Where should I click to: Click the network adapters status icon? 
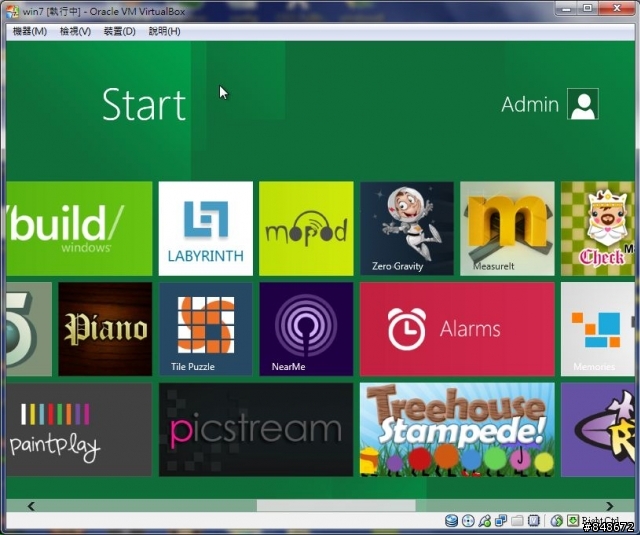[501, 521]
